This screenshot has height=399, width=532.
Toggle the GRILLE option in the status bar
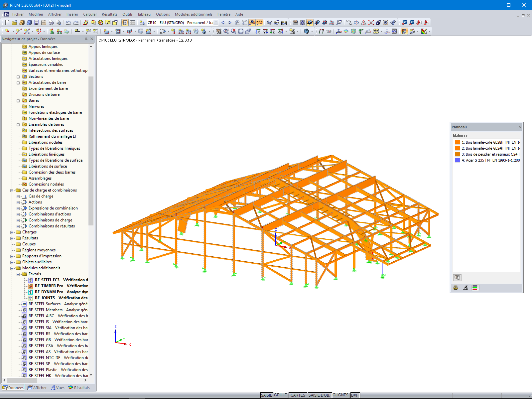coord(280,395)
